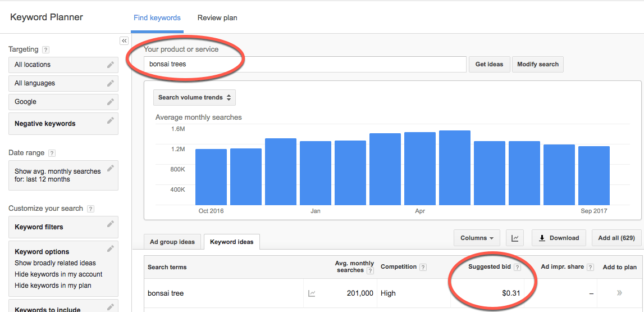Expand the Search volume trends dropdown
Image resolution: width=644 pixels, height=312 pixels.
click(194, 97)
